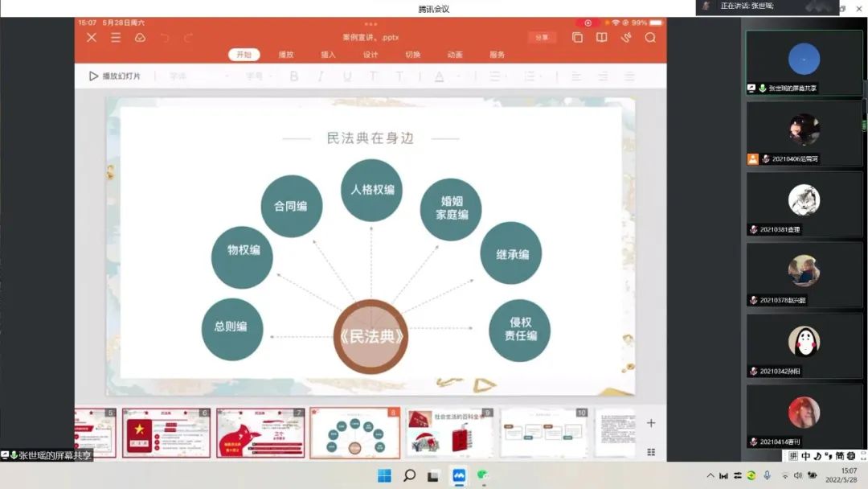This screenshot has width=868, height=489.
Task: Click the 分享 share button
Action: pos(542,38)
